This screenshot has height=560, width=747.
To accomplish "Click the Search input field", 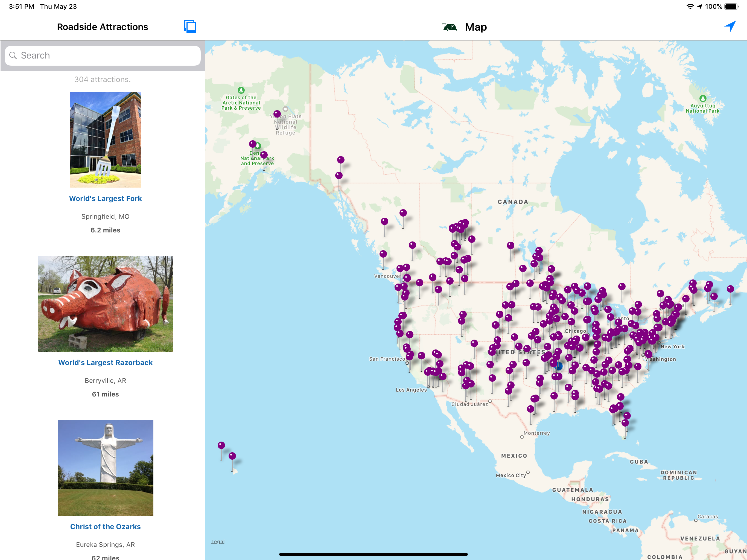I will pos(103,56).
